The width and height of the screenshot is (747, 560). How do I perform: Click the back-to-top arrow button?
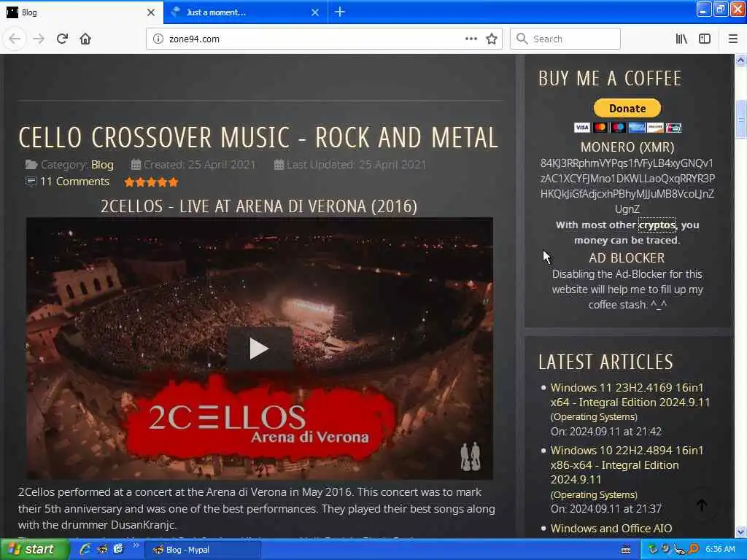coord(702,505)
